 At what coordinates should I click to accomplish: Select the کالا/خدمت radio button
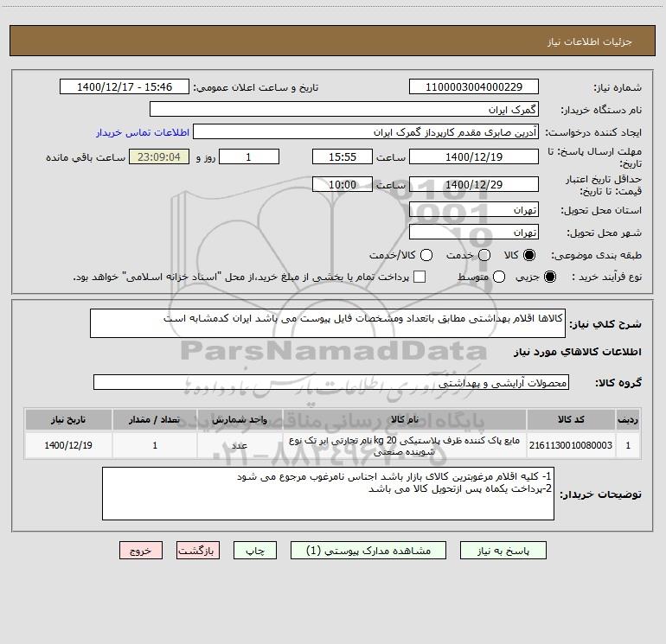coord(426,255)
